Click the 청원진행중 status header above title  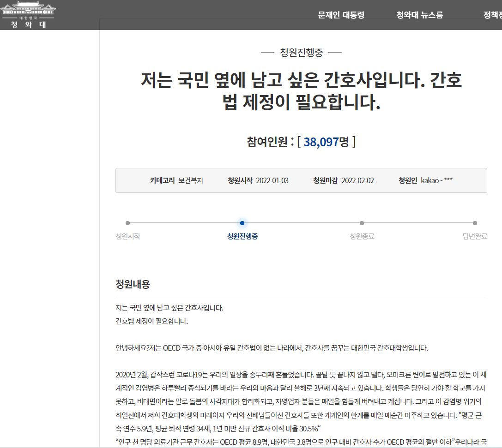pyautogui.click(x=301, y=52)
